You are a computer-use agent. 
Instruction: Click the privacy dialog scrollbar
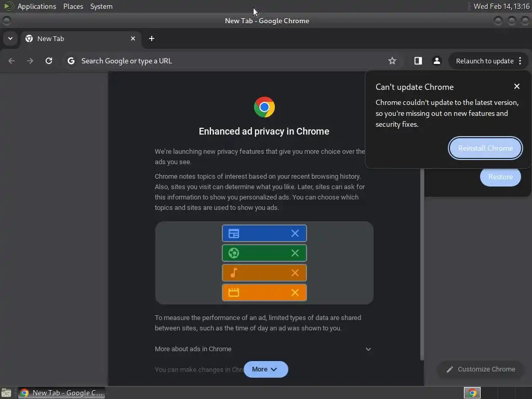pyautogui.click(x=422, y=264)
